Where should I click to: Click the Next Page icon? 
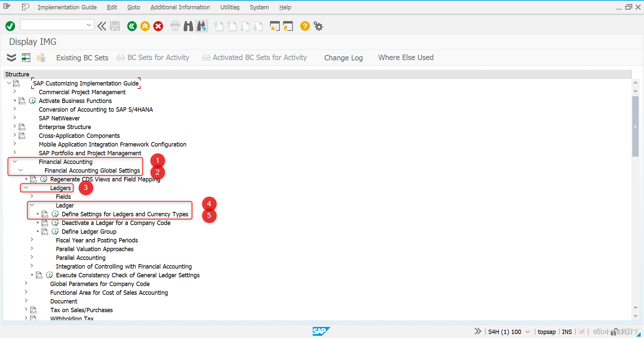pos(245,26)
